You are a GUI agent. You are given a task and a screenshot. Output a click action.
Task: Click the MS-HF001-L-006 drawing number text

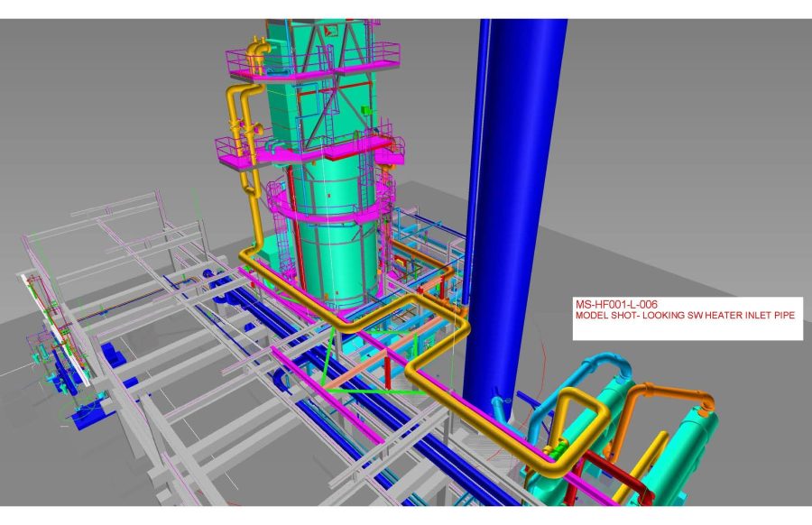(610, 305)
